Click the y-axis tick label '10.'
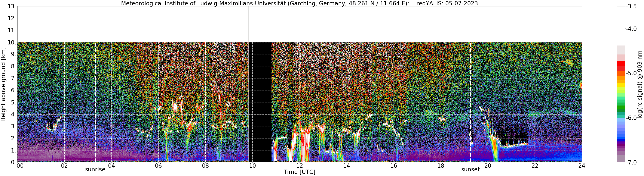 12,43
